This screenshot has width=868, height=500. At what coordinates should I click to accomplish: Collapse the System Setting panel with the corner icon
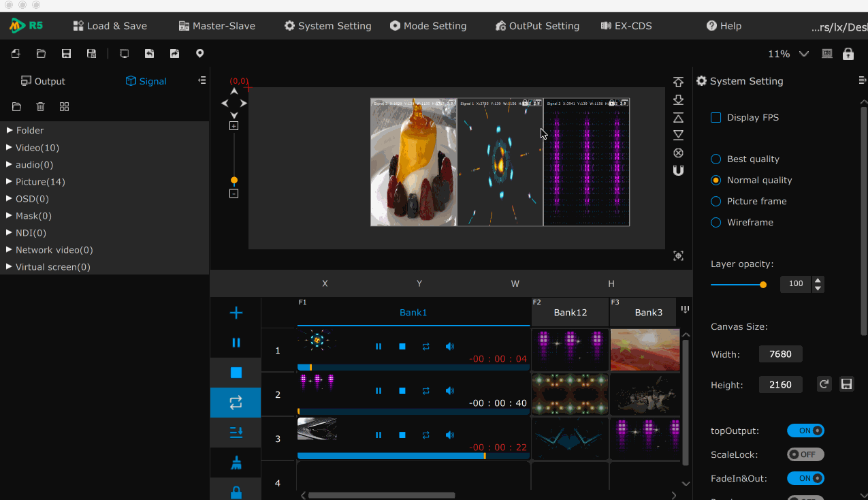(x=863, y=80)
